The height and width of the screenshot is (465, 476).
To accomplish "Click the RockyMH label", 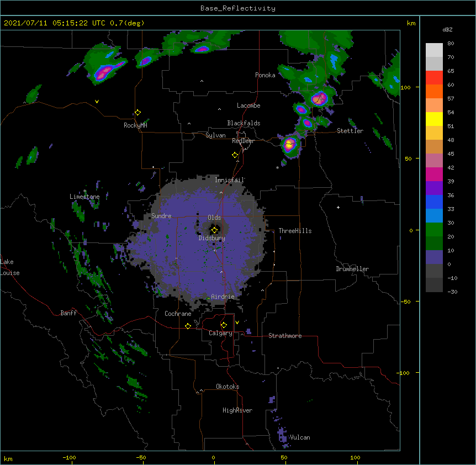I will (135, 125).
